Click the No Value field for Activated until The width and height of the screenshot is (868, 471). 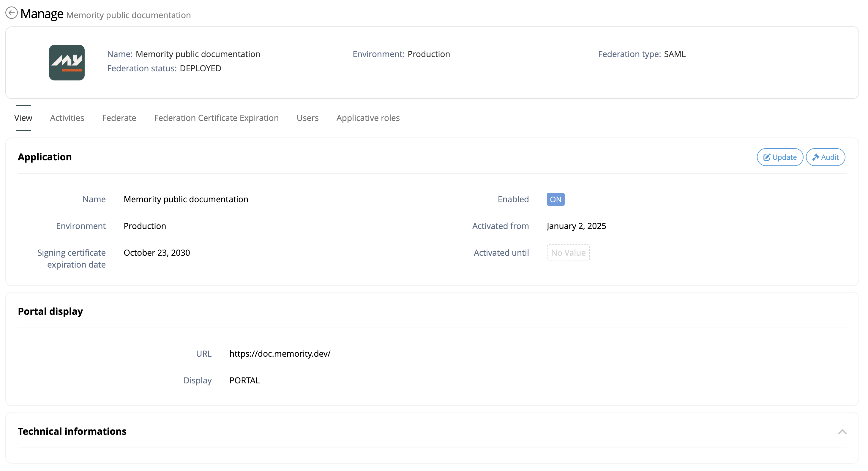click(568, 252)
